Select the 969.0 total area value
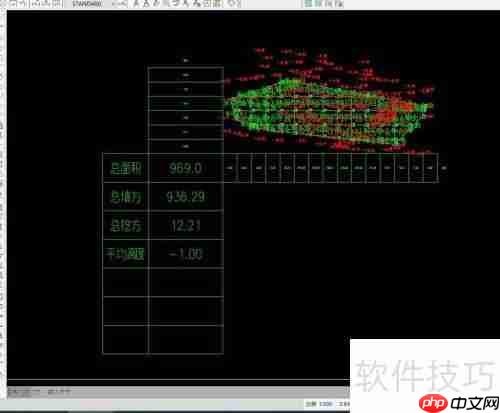The height and width of the screenshot is (413, 500). click(185, 168)
